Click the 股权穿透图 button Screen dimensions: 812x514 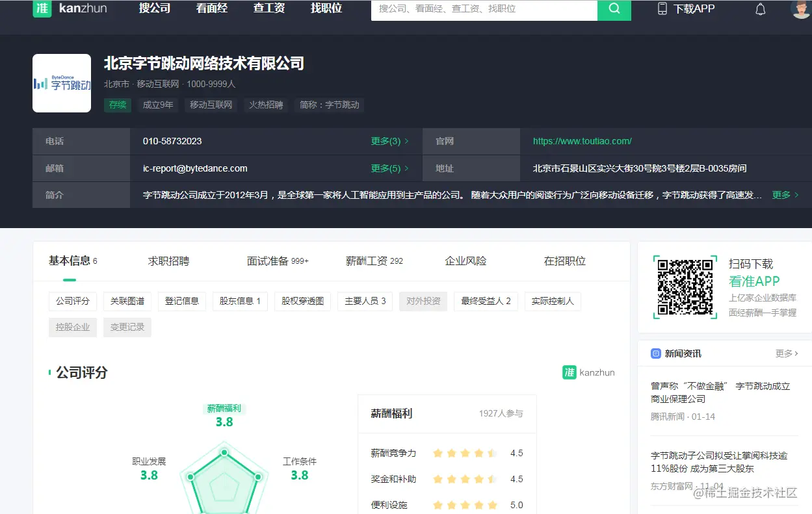[302, 302]
